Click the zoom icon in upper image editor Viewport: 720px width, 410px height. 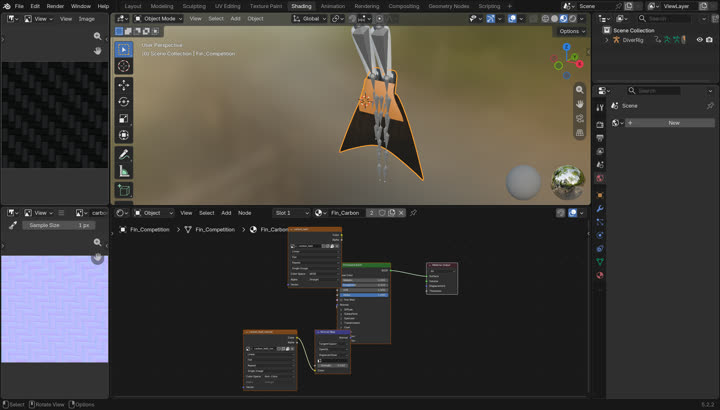[x=97, y=36]
